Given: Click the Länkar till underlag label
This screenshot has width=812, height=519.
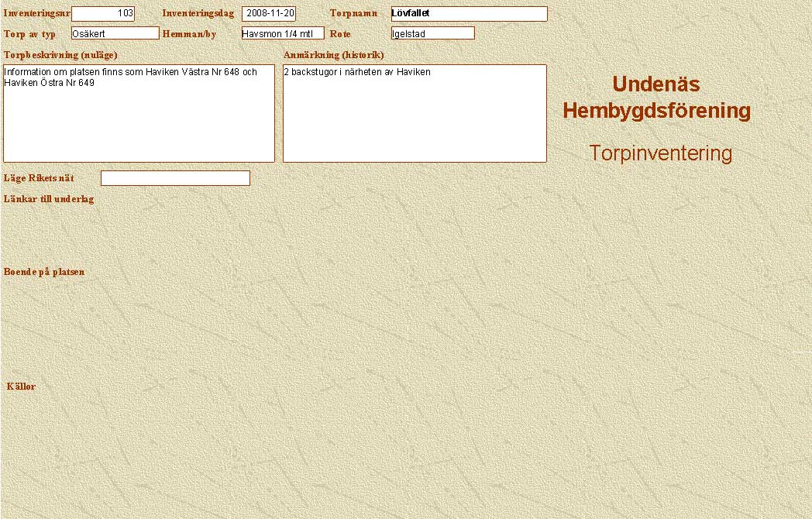Looking at the screenshot, I should 49,199.
